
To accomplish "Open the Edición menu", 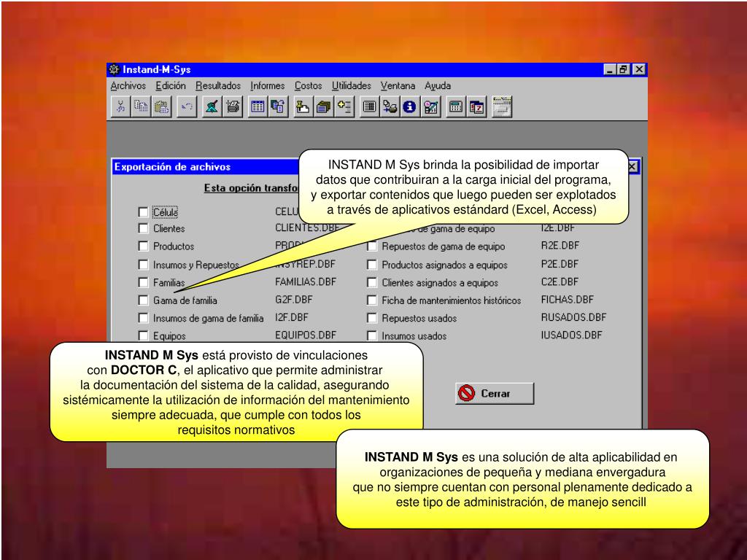I will 171,86.
